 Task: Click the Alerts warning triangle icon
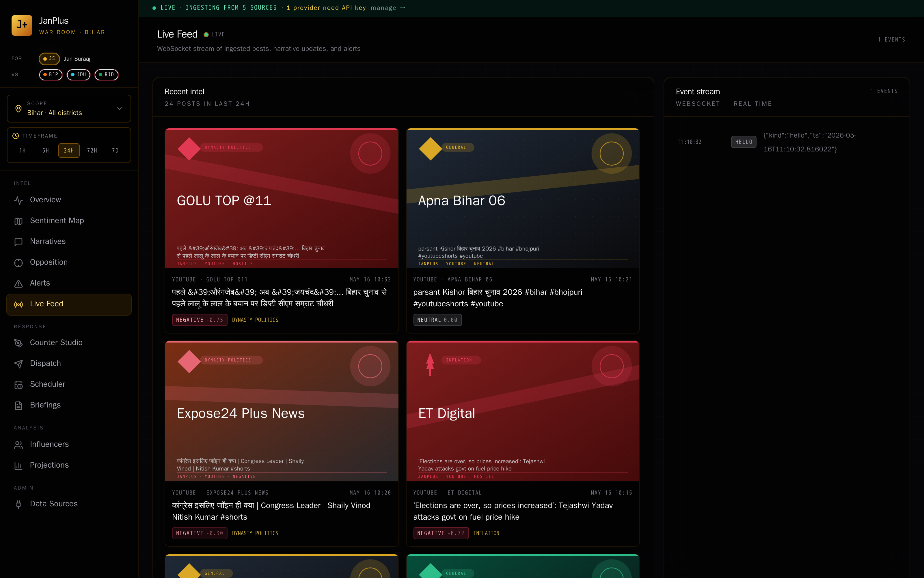[18, 283]
